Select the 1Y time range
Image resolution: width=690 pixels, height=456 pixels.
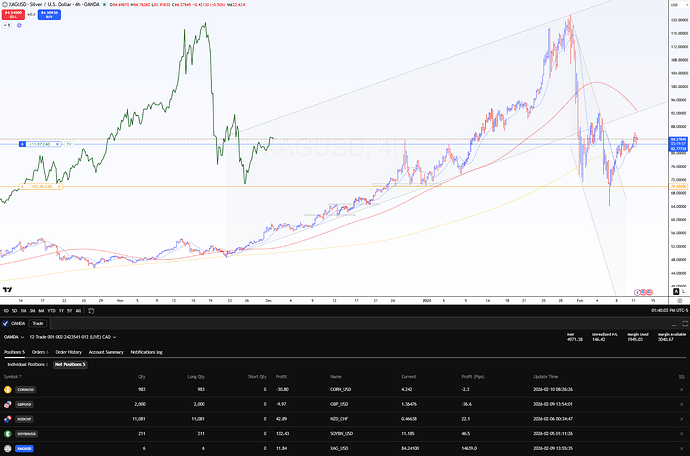61,311
